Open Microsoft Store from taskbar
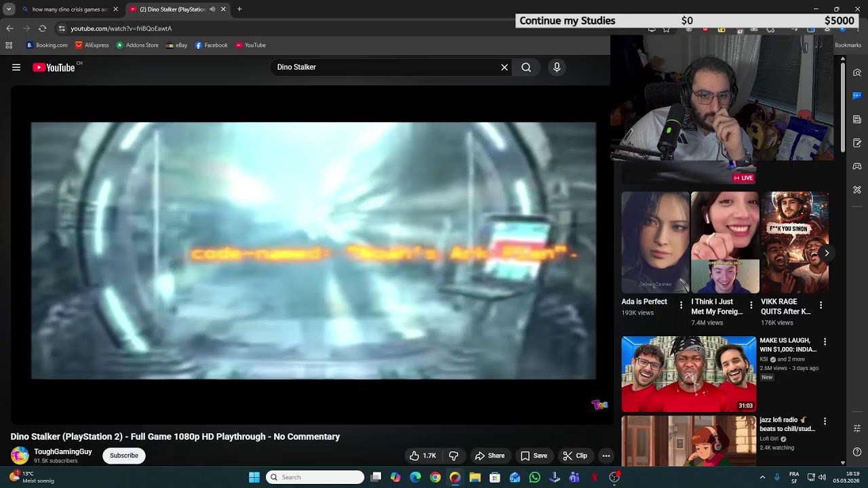 click(495, 477)
